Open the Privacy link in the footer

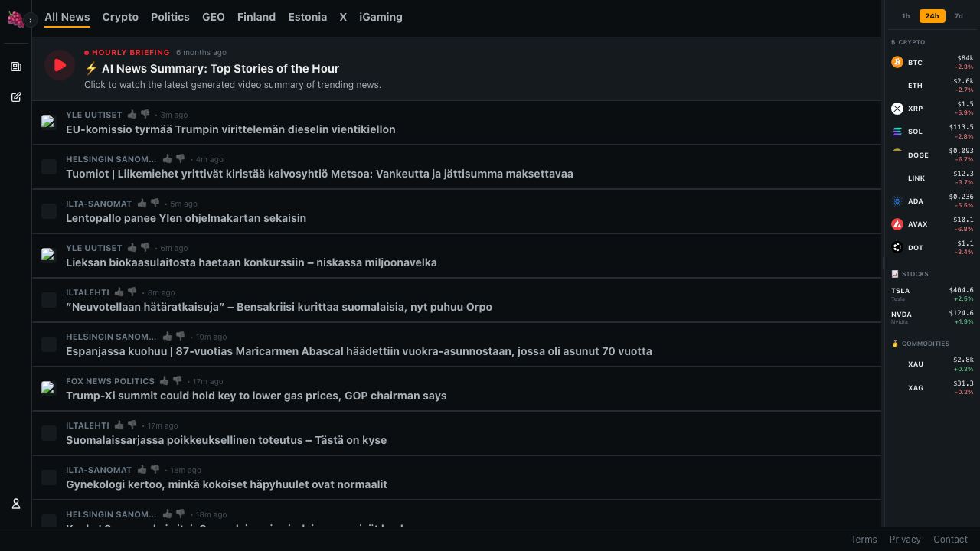click(905, 540)
